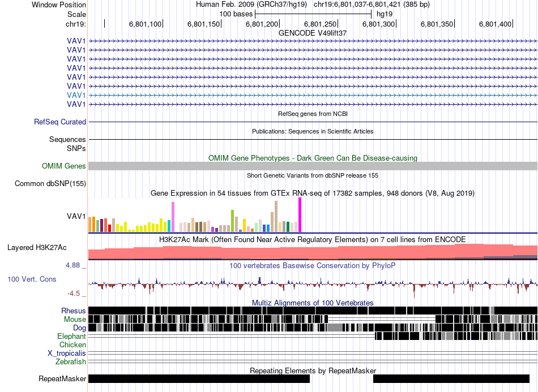The width and height of the screenshot is (538, 392).
Task: Click the light-blue VAV1 intron arrow line
Action: [313, 95]
